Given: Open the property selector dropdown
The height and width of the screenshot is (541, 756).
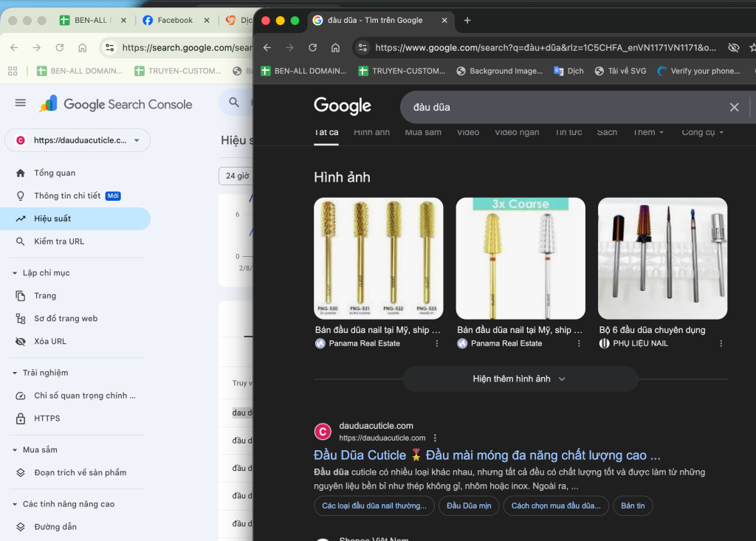Looking at the screenshot, I should pyautogui.click(x=137, y=140).
